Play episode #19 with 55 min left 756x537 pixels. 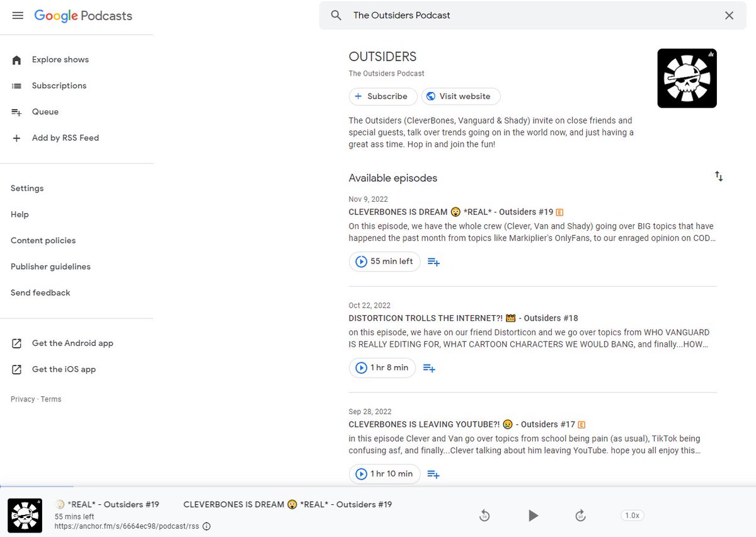coord(384,262)
